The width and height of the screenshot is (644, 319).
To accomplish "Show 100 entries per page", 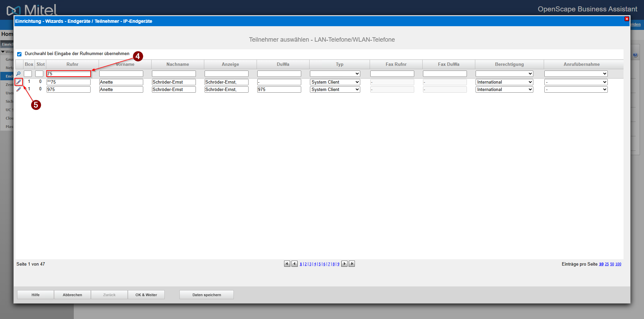I will tap(618, 264).
